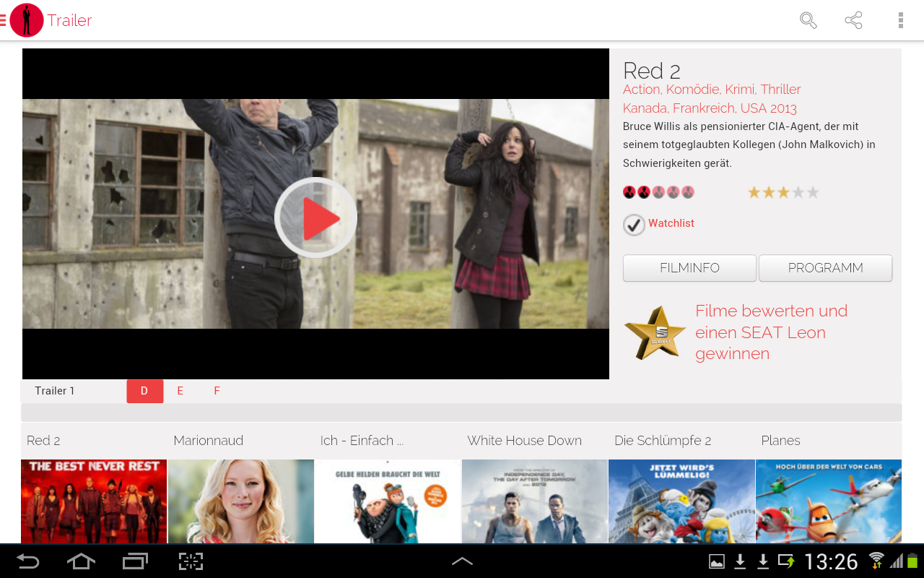The image size is (924, 578).
Task: Tap the Die Schlümpfe 2 title label
Action: point(663,441)
